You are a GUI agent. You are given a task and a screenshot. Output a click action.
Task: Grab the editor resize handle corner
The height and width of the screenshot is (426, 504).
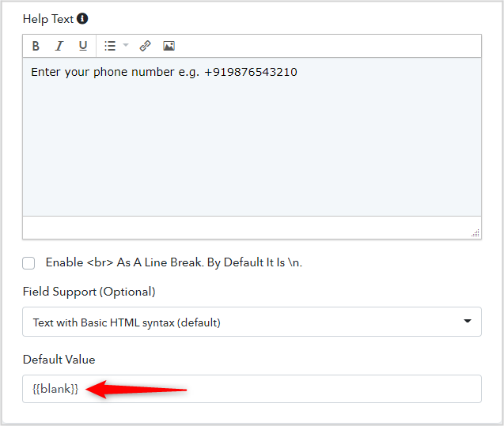pos(476,232)
